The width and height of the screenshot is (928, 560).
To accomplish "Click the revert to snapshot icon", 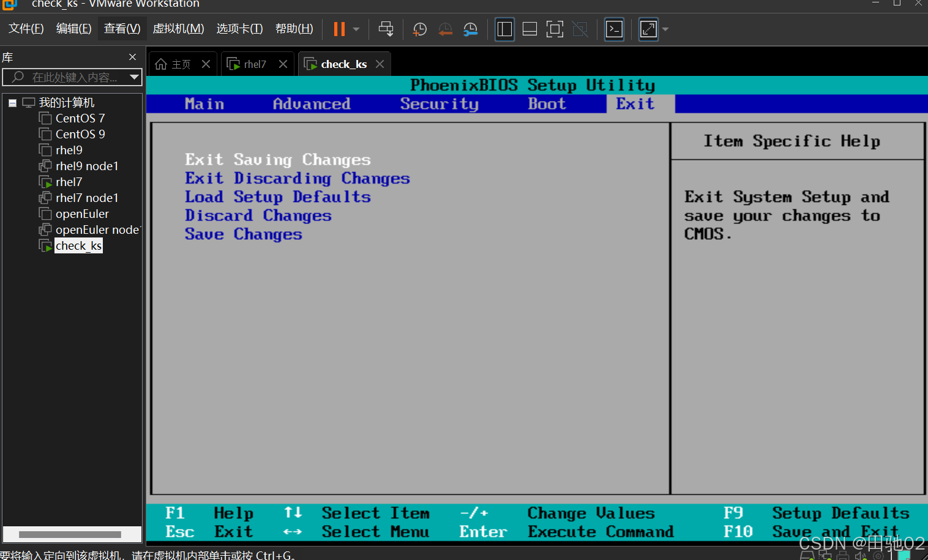I will point(445,29).
